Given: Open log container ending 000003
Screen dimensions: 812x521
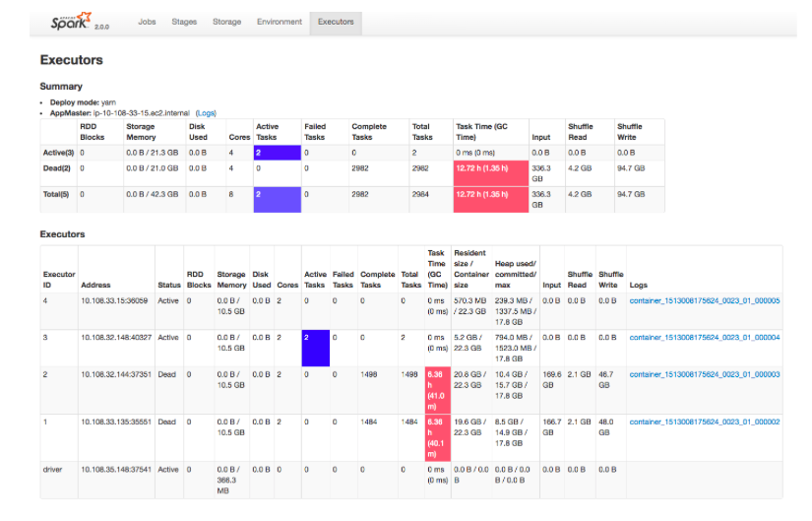Looking at the screenshot, I should (x=705, y=374).
